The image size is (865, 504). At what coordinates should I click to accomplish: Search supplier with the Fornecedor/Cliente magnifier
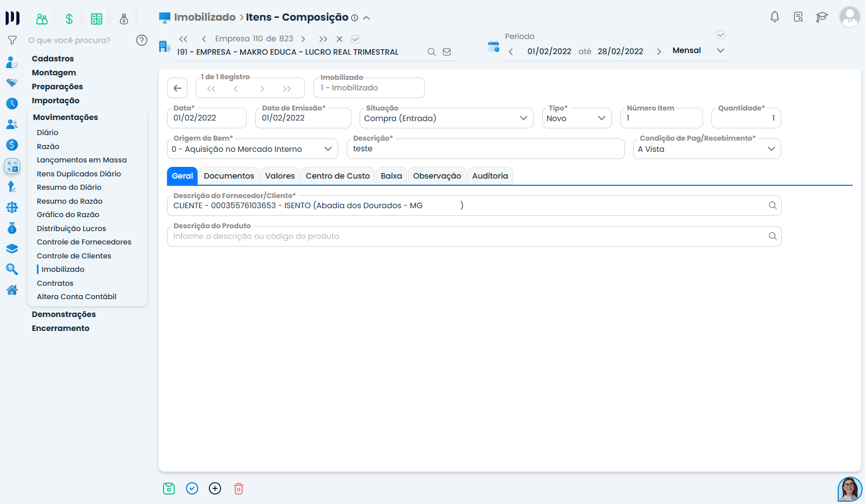click(x=772, y=205)
